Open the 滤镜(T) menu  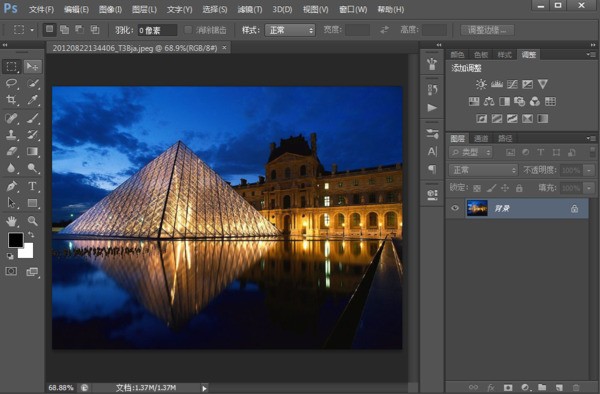click(249, 9)
